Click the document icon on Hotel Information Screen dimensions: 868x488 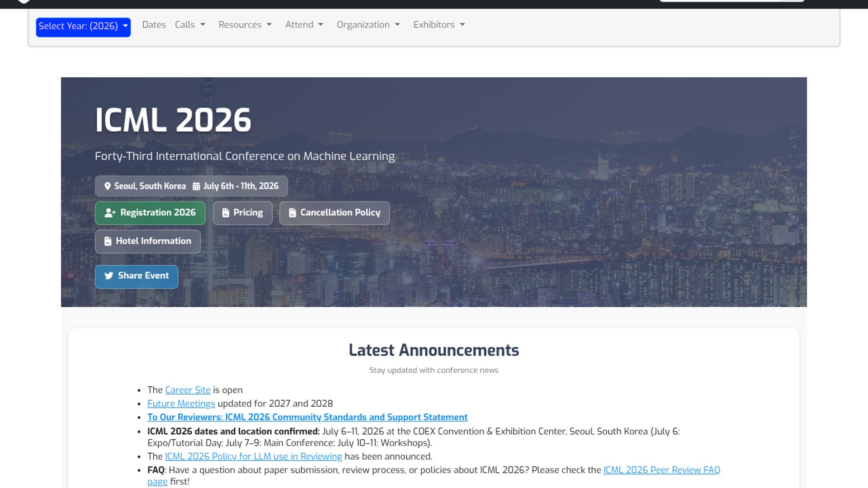tap(108, 241)
